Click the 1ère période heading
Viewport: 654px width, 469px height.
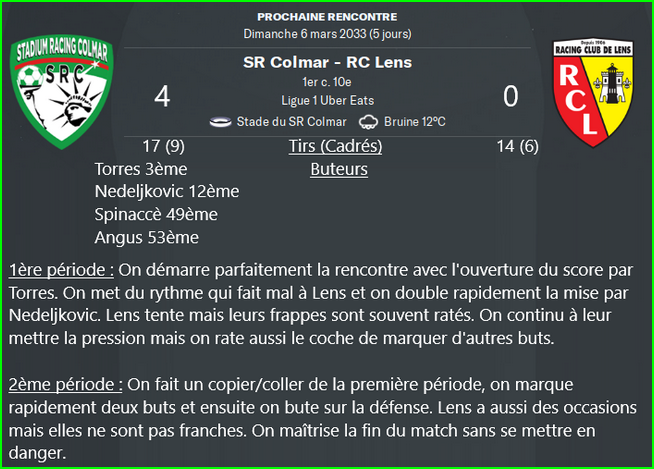pos(61,270)
